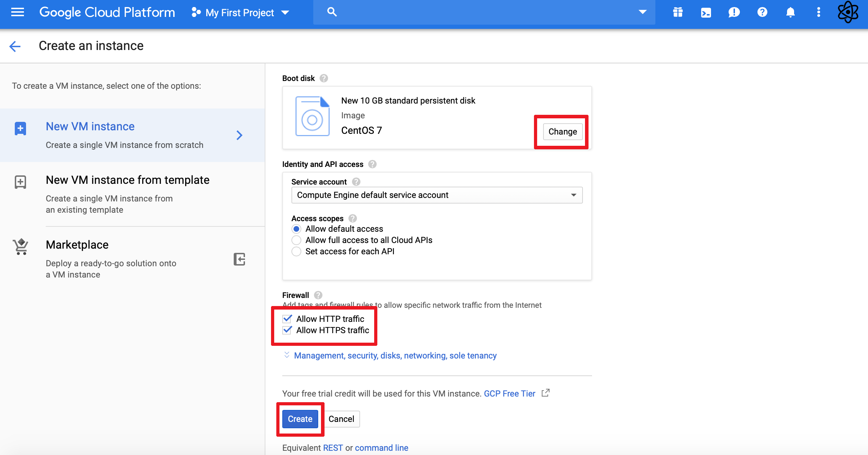Expand the search bar dropdown arrow
Screen dimensions: 868x455
642,12
